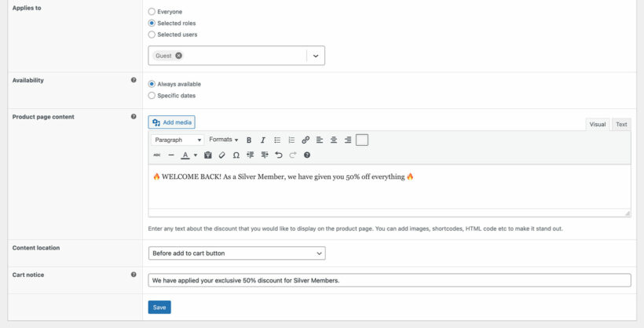The image size is (644, 328).
Task: Toggle italic formatting in the editor
Action: tap(263, 140)
